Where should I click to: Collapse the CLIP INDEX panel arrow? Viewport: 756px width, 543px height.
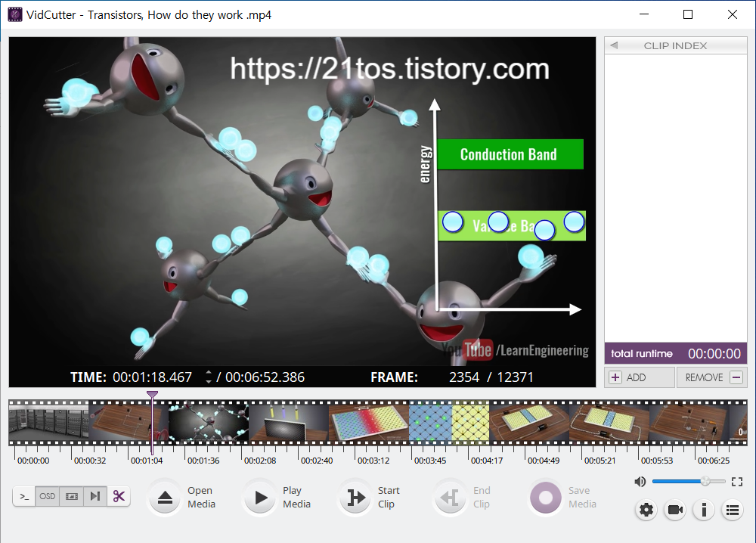[x=614, y=45]
